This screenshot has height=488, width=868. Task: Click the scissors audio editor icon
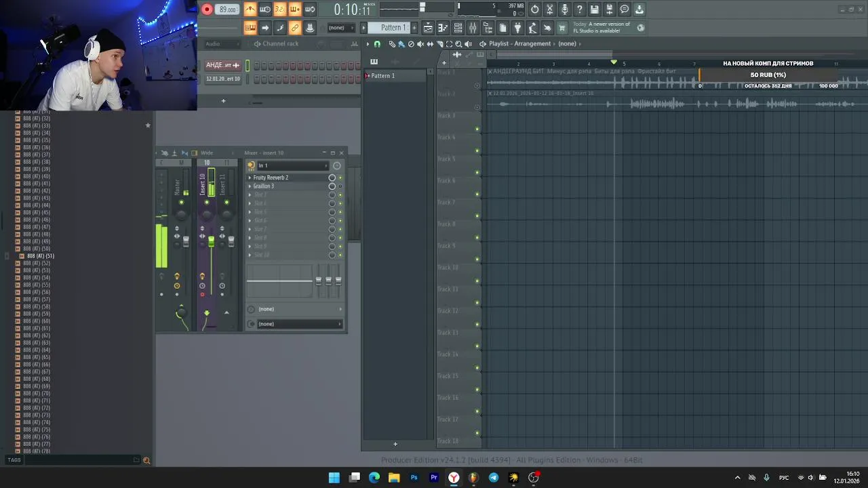tap(550, 9)
